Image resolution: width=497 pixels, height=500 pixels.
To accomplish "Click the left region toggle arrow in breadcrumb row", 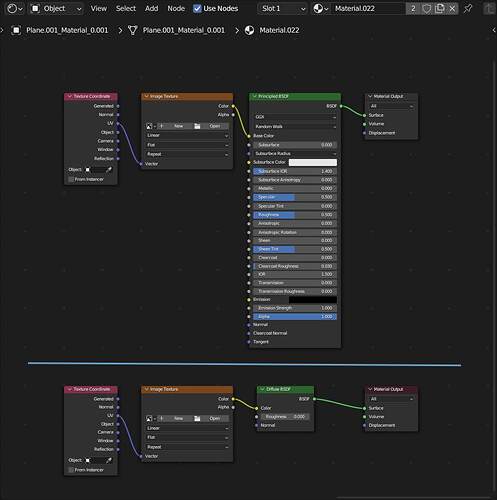I will [x=2, y=30].
